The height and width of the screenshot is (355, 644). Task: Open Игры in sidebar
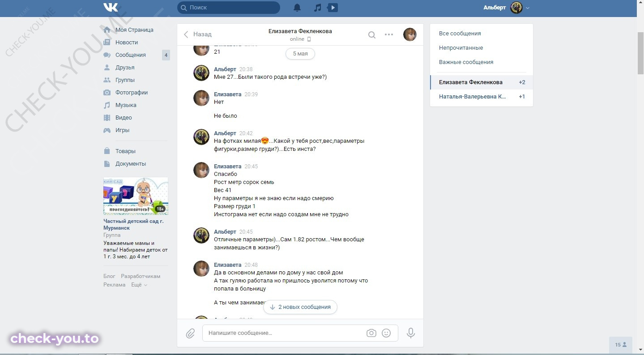[x=122, y=130]
